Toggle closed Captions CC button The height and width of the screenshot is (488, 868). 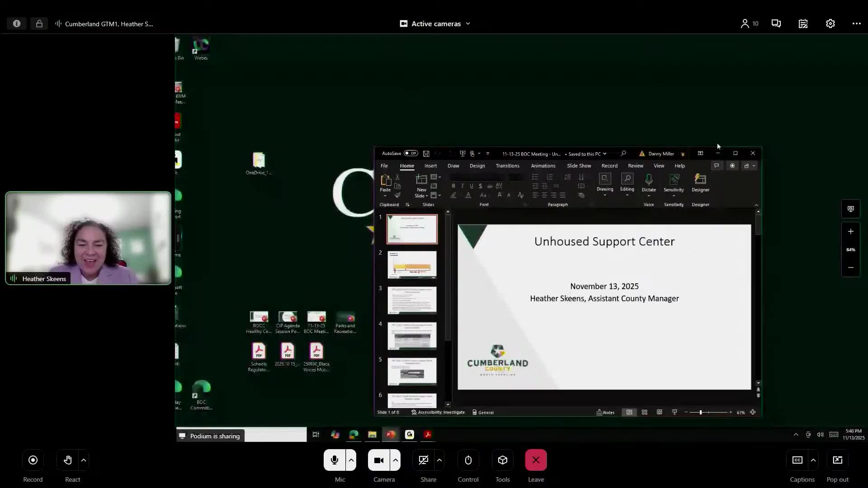(797, 460)
